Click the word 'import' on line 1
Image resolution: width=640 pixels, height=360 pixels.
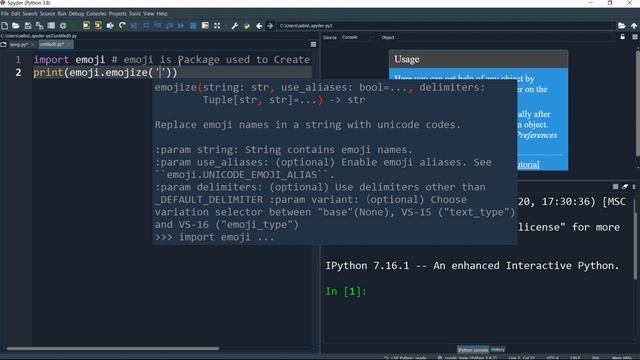tap(51, 60)
